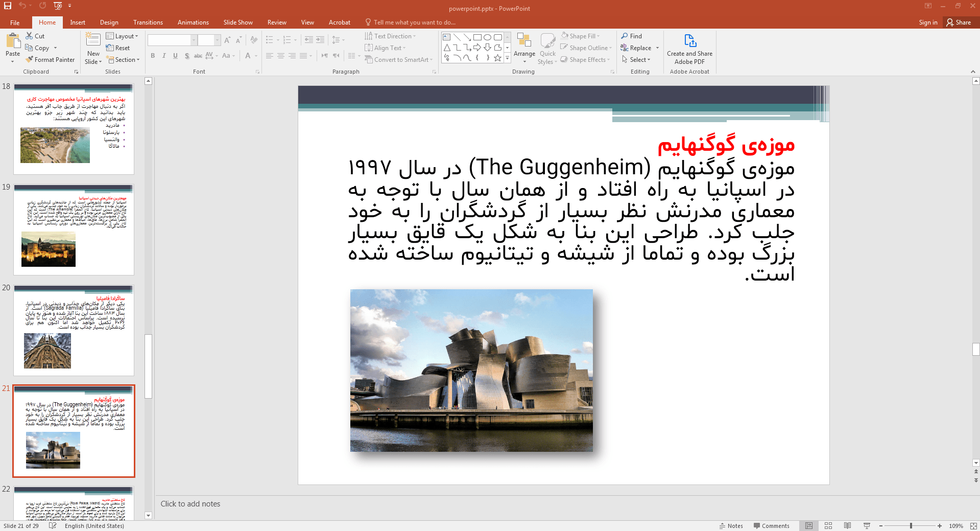Screen dimensions: 980x531
Task: Toggle Bold formatting
Action: [153, 56]
